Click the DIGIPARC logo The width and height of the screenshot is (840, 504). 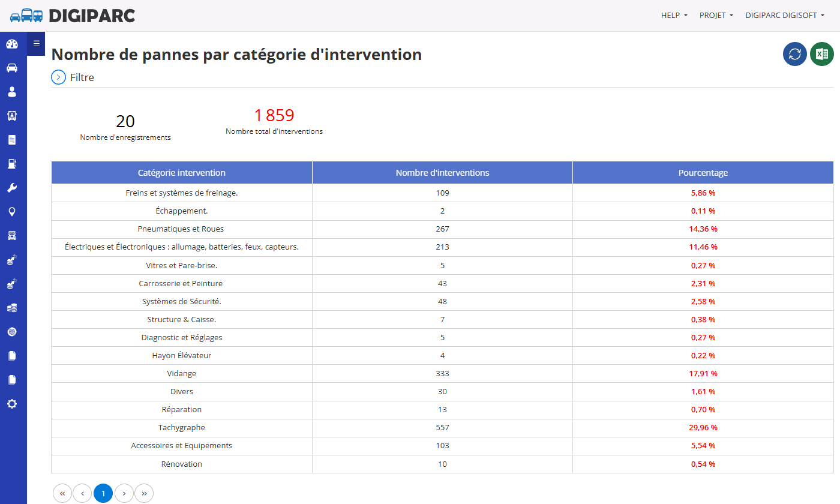pos(73,16)
